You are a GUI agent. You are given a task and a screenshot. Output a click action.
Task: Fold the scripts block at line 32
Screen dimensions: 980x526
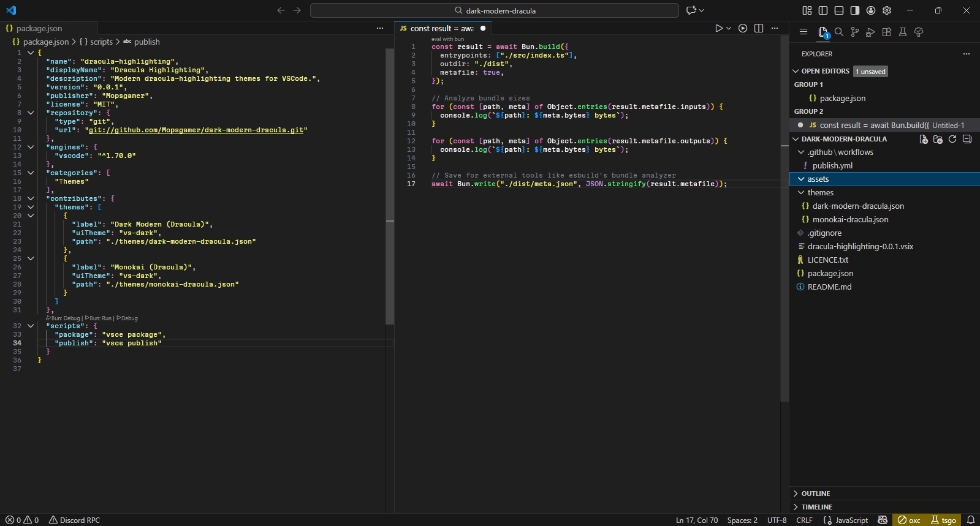click(31, 326)
